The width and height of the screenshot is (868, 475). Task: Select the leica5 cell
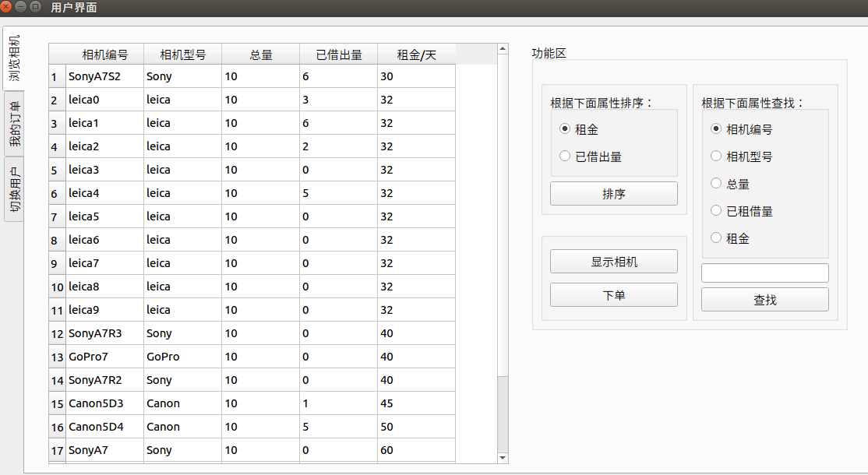pos(104,216)
